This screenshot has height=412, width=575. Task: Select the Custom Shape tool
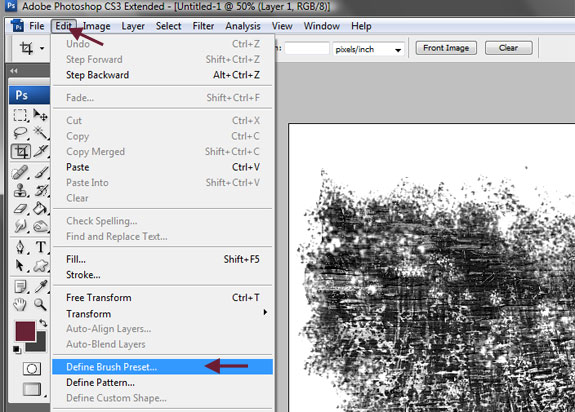41,265
